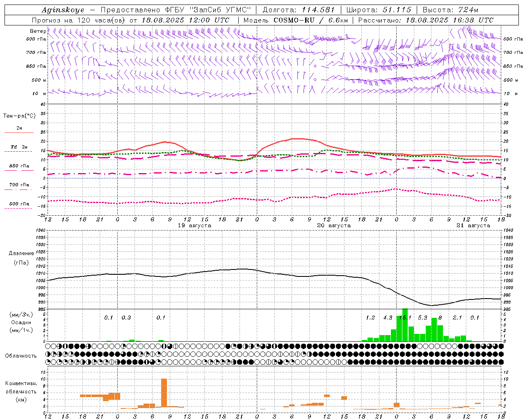Image resolution: width=525 pixels, height=420 pixels.
Task: Click the Давление pressure panel title
Action: tap(21, 253)
